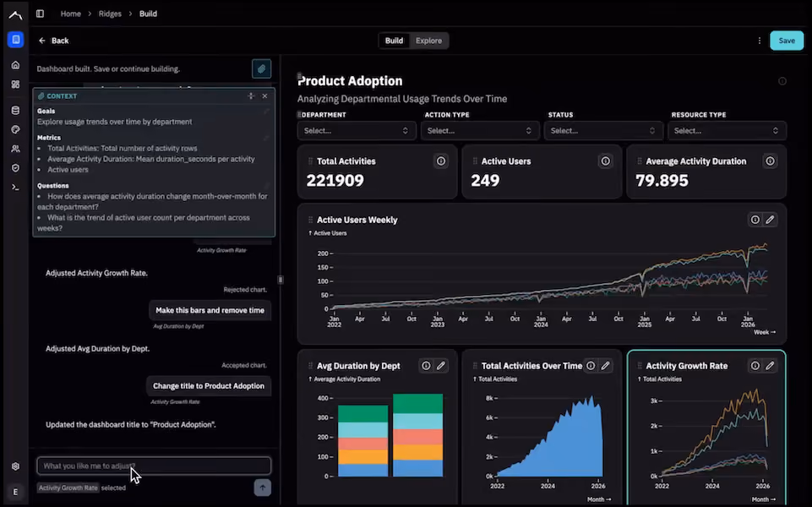Viewport: 812px width, 507px height.
Task: Switch to Explore mode toggle
Action: [x=428, y=41]
